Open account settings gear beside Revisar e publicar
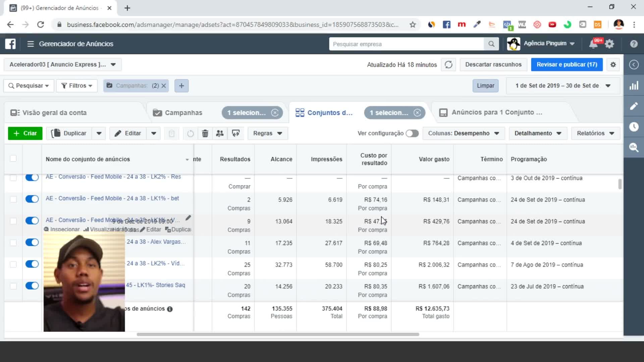Image resolution: width=644 pixels, height=362 pixels. [613, 64]
